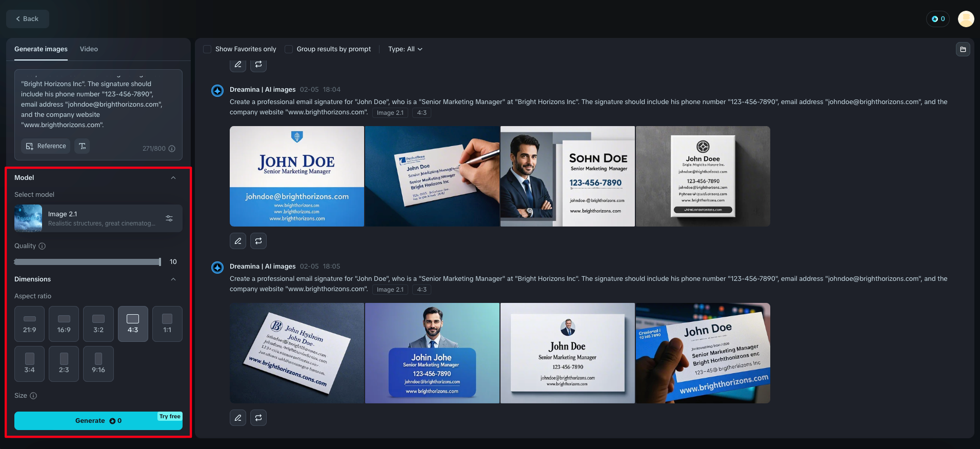Open the Sohn Doe portrait card thumbnail
The height and width of the screenshot is (449, 980).
(568, 176)
